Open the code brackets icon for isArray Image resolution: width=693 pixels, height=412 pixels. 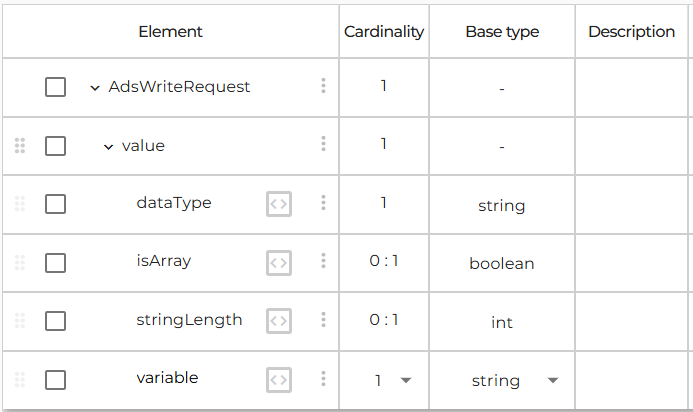click(279, 263)
